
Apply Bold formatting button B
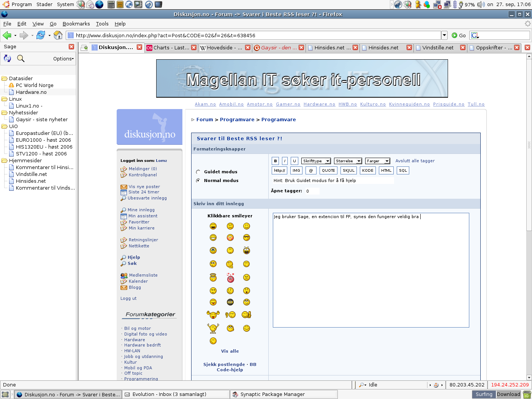click(275, 161)
